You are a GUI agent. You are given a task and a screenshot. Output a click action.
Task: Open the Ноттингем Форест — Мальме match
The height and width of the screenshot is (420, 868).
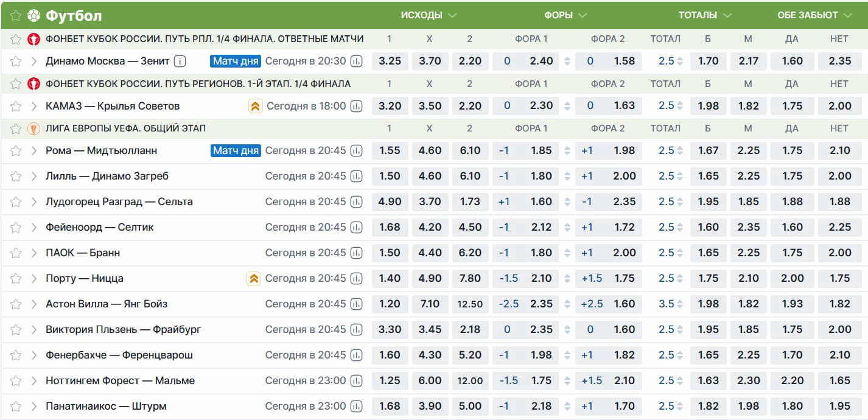tap(120, 380)
